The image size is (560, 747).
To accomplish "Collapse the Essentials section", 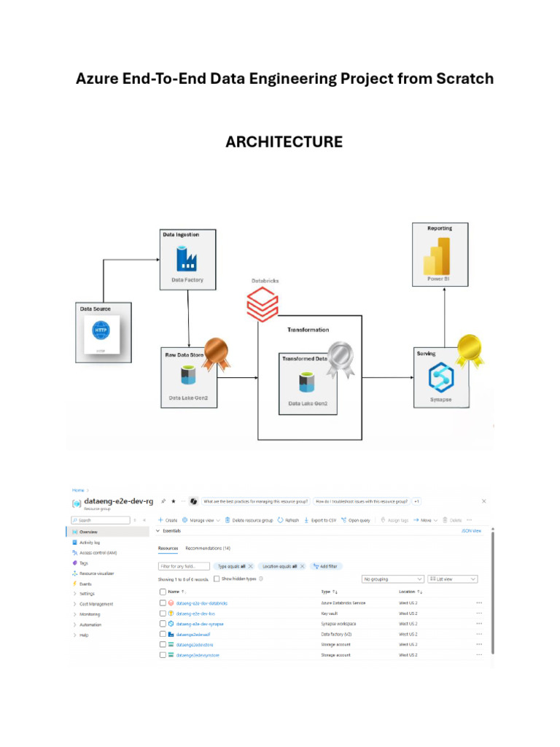I will tap(158, 531).
